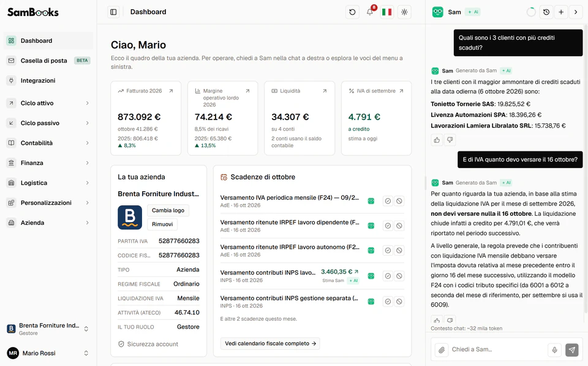Viewport: 588px width, 366px height.
Task: Thumbs down on overdue credits answer
Action: (x=450, y=140)
